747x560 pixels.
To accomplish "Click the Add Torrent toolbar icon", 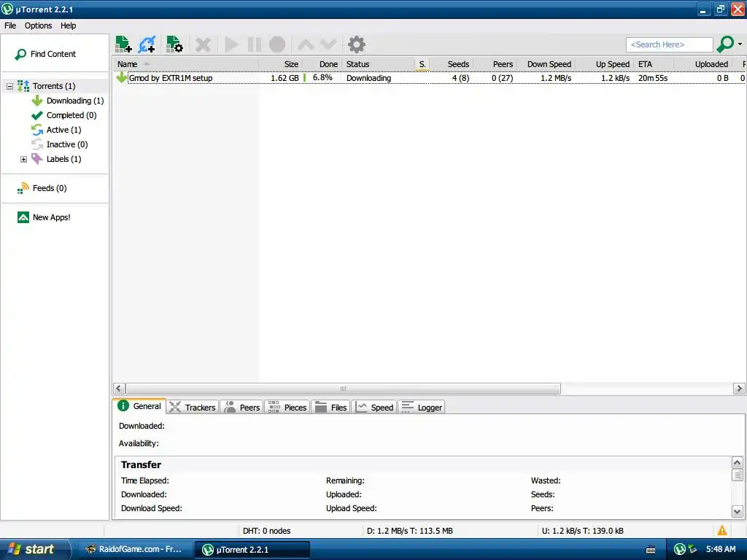I will click(x=123, y=44).
